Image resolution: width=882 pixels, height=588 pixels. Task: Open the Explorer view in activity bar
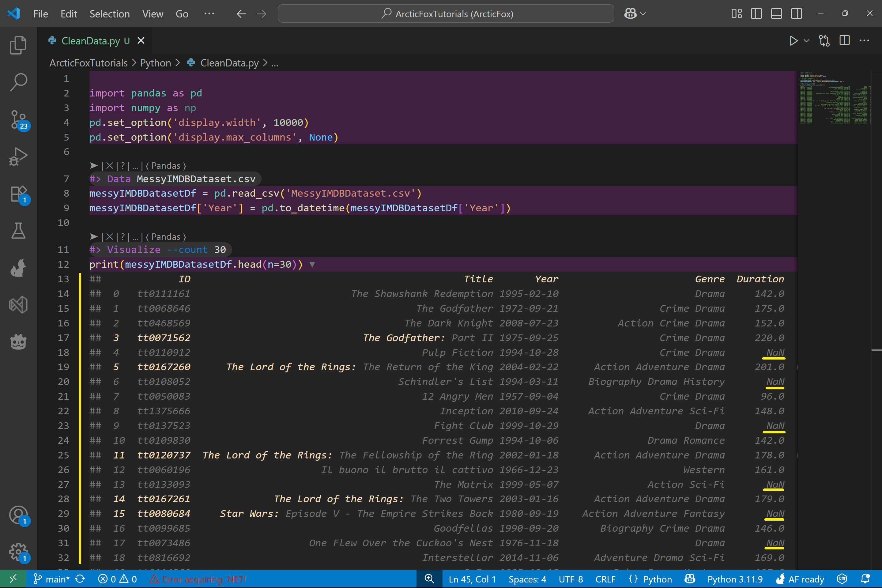pos(18,45)
